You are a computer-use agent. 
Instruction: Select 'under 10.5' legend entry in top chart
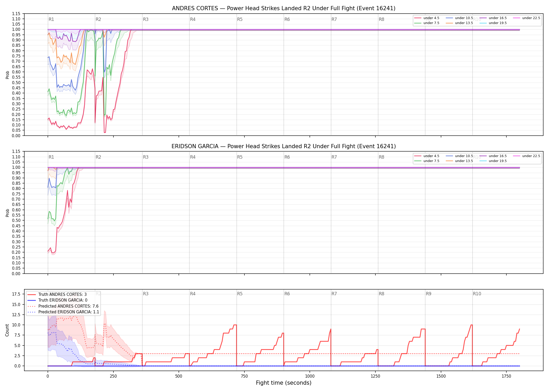click(x=460, y=18)
